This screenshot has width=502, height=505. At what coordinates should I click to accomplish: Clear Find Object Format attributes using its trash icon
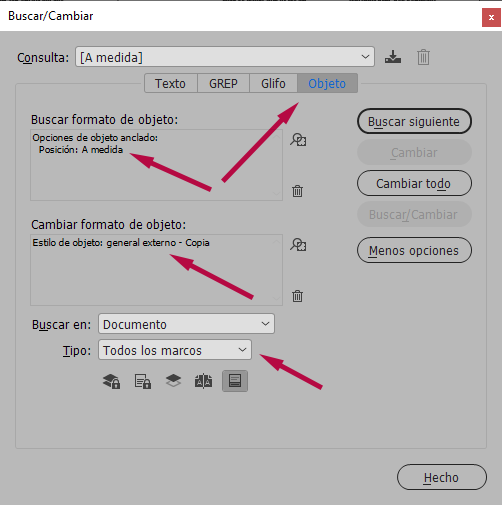(297, 191)
